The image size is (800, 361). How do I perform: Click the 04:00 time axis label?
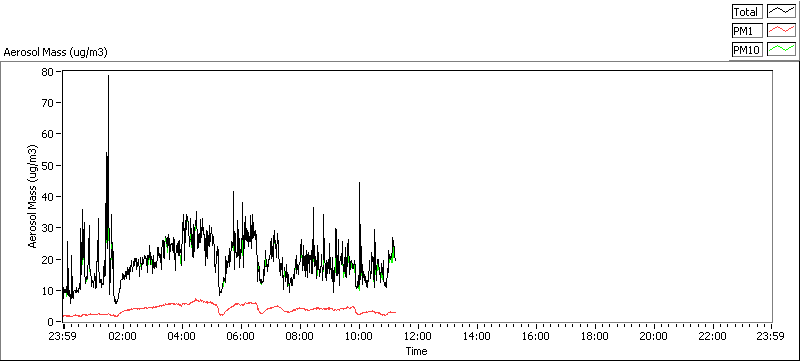(x=182, y=336)
